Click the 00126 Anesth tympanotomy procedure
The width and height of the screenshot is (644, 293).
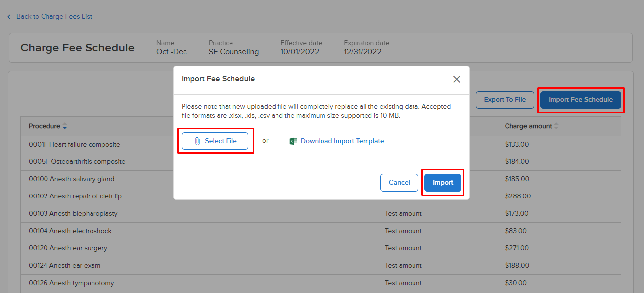pos(71,283)
